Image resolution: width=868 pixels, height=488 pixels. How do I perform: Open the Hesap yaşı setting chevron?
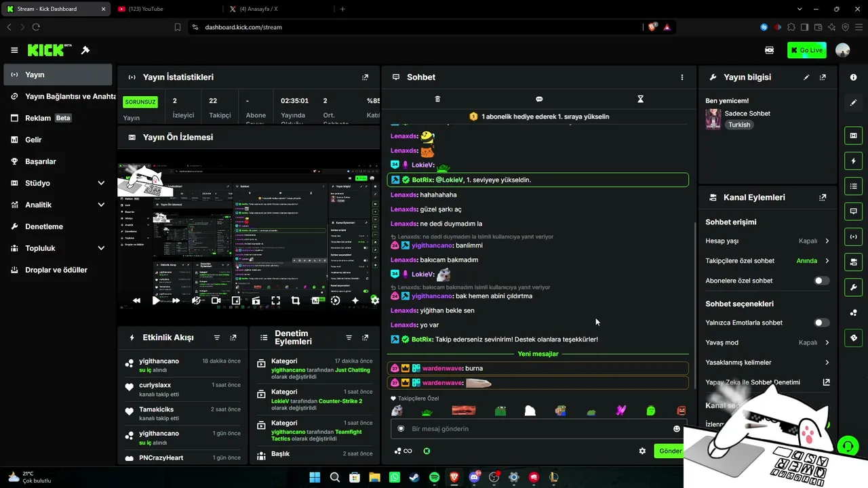(x=827, y=241)
